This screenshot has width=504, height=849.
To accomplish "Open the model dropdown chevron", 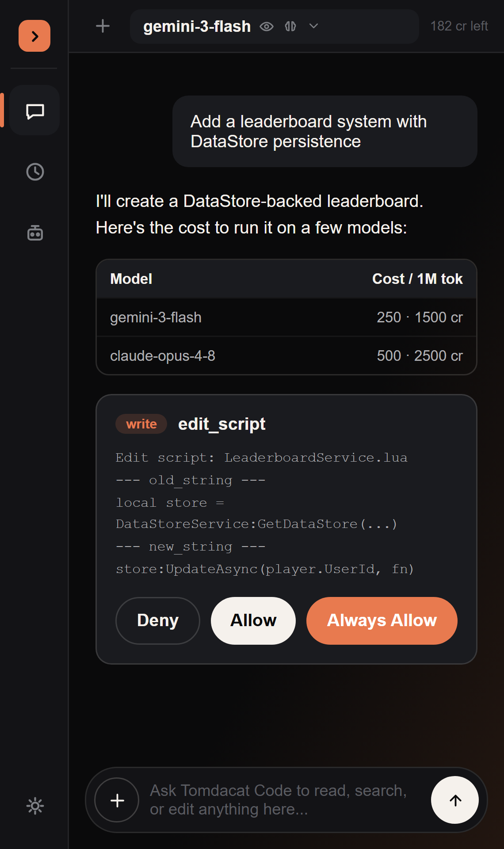I will (x=313, y=27).
